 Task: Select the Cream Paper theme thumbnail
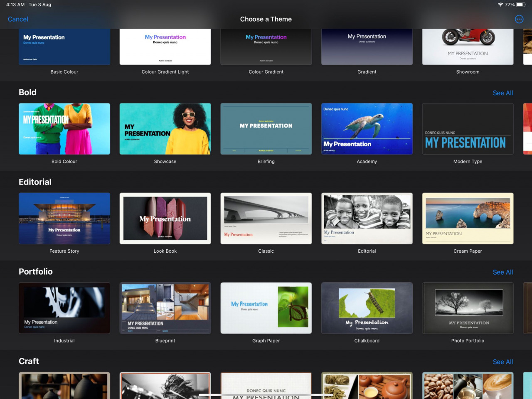pos(468,218)
